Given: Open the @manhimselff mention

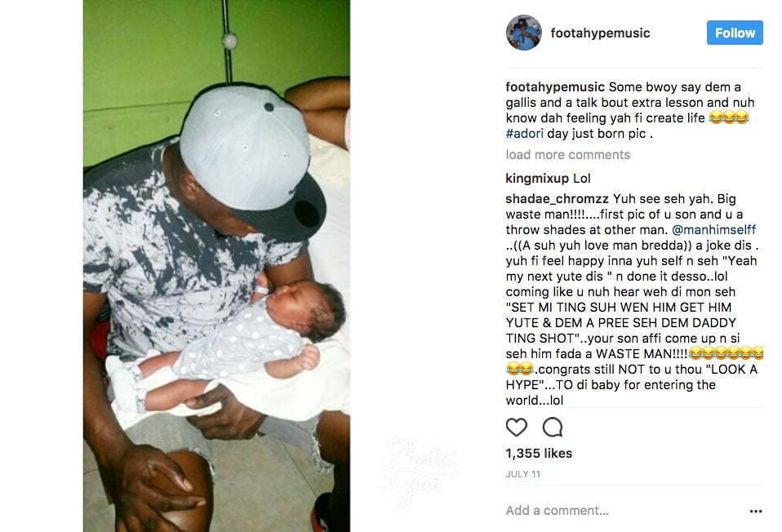Looking at the screenshot, I should [713, 230].
